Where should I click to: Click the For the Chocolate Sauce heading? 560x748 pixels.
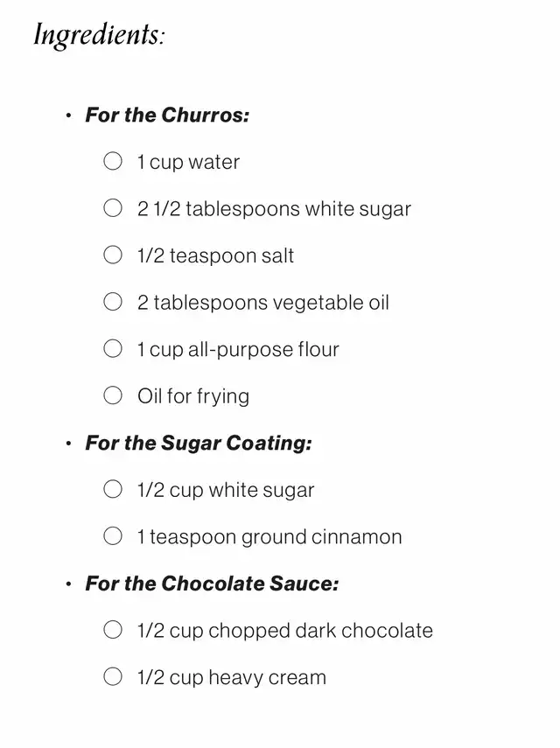pos(212,584)
